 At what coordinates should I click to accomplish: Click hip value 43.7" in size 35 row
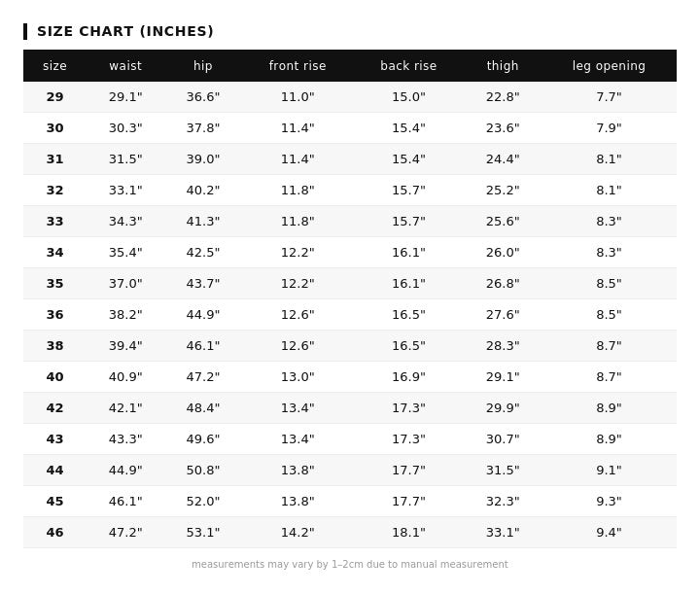coord(203,284)
